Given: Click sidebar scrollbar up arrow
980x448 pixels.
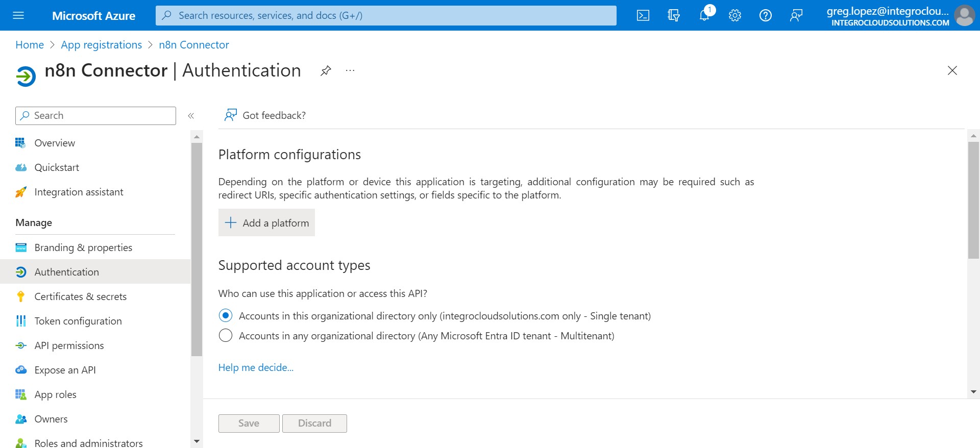Looking at the screenshot, I should 197,137.
